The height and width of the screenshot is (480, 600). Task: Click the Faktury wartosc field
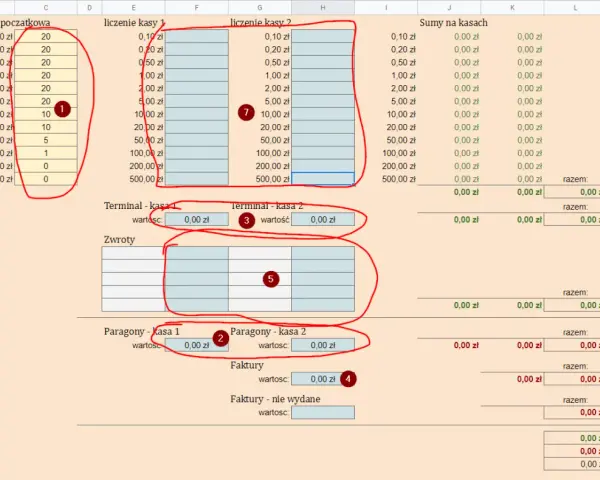[x=323, y=379]
